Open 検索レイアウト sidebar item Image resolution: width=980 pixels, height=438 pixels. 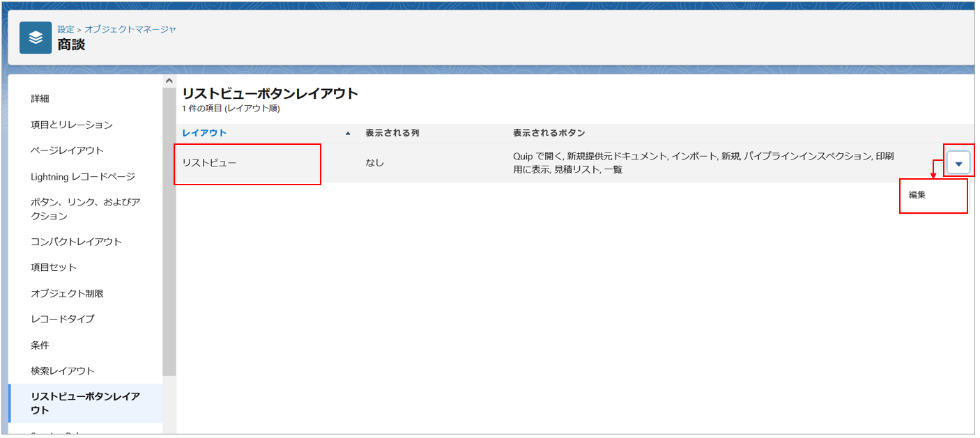tap(63, 370)
